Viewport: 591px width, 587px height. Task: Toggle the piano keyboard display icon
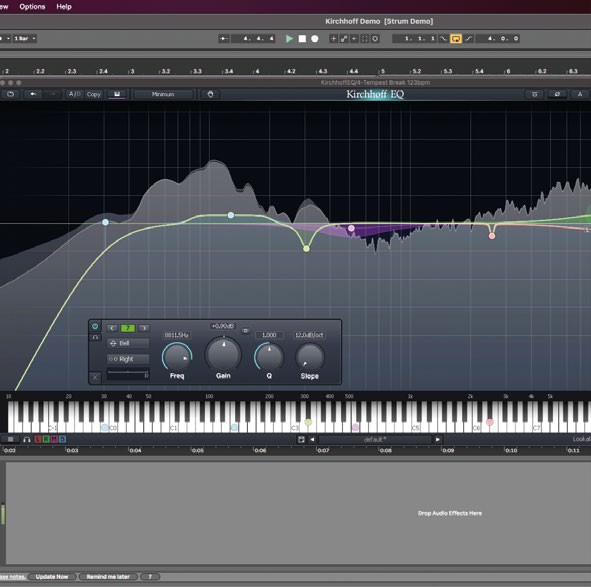[x=117, y=94]
